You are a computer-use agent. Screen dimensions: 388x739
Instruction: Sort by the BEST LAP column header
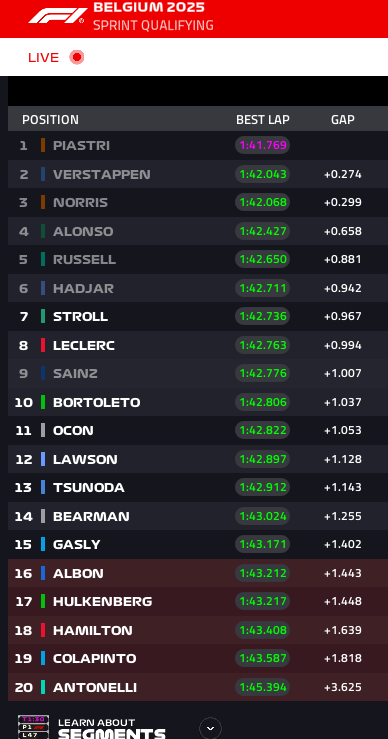click(263, 120)
